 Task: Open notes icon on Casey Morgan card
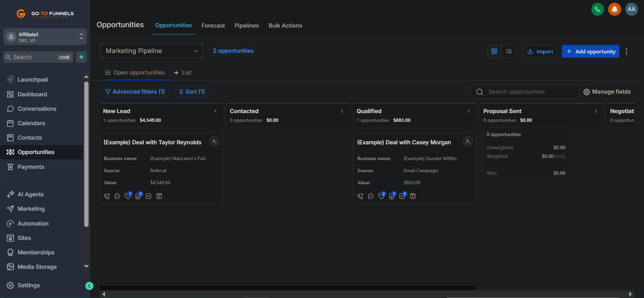click(392, 196)
